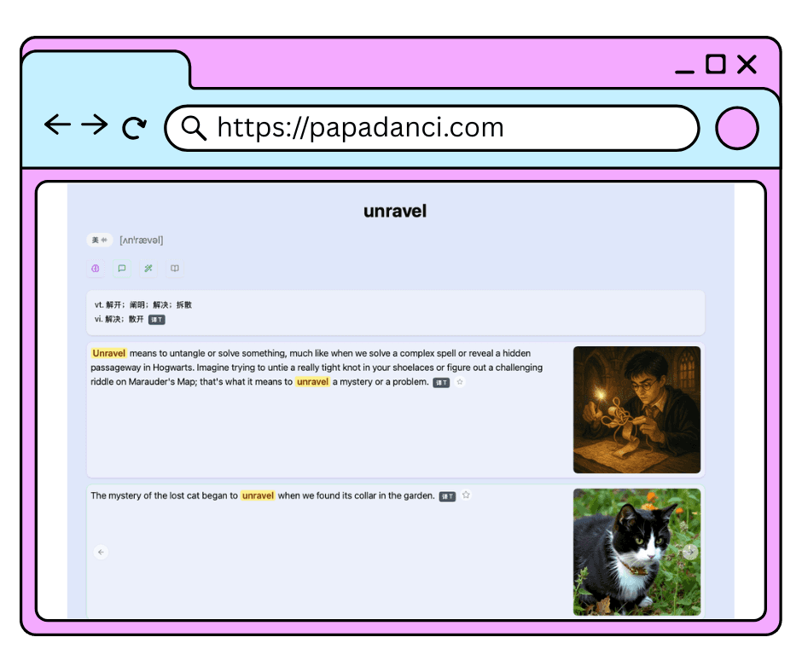Image resolution: width=802 pixels, height=672 pixels.
Task: Open the Harry Potter knot illustration
Action: 636,409
